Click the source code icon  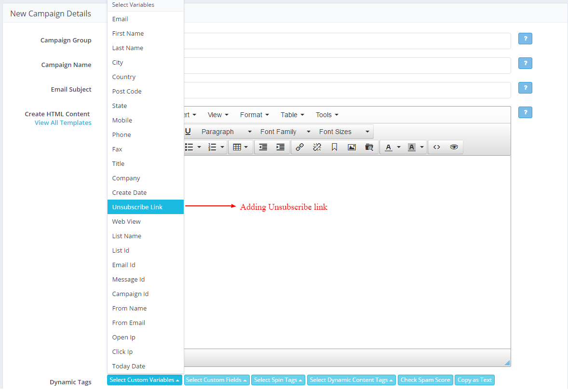coord(436,147)
